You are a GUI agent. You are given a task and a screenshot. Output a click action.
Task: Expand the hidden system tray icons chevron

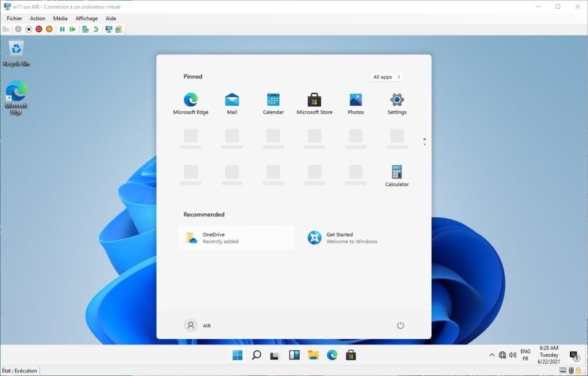[x=492, y=355]
